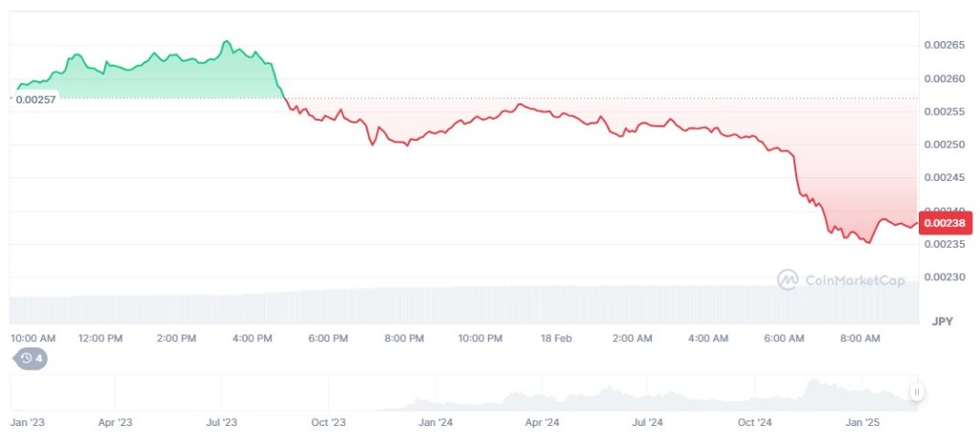Click the 12:00 PM time axis label
The width and height of the screenshot is (980, 446).
click(x=100, y=339)
